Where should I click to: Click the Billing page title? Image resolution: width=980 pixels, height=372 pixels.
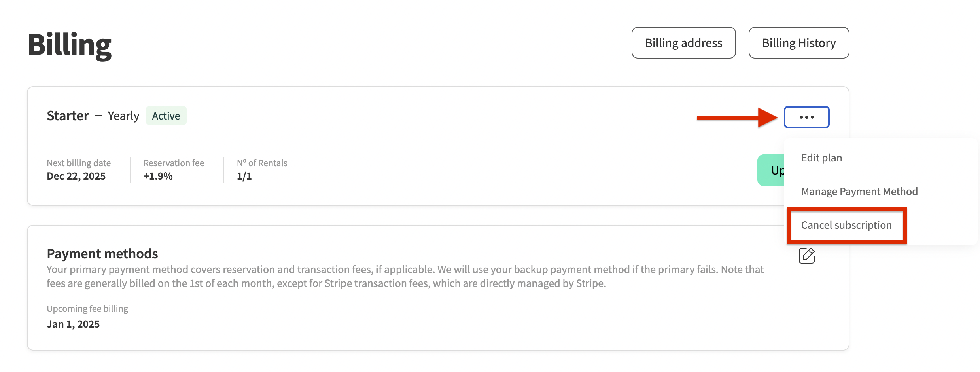[x=70, y=45]
